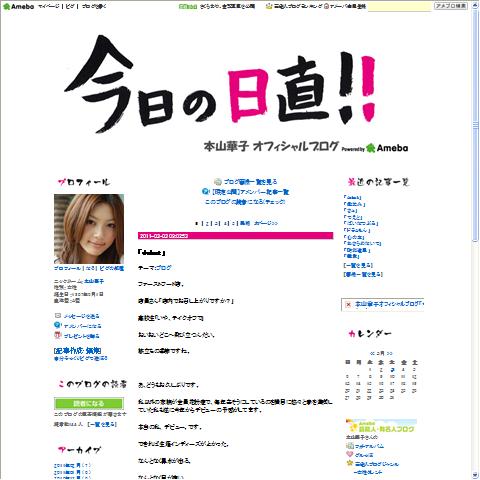Viewport: 480px width, 480px height.
Task: Click Ameba 芸能人・有名人ブログ banner
Action: (x=381, y=426)
